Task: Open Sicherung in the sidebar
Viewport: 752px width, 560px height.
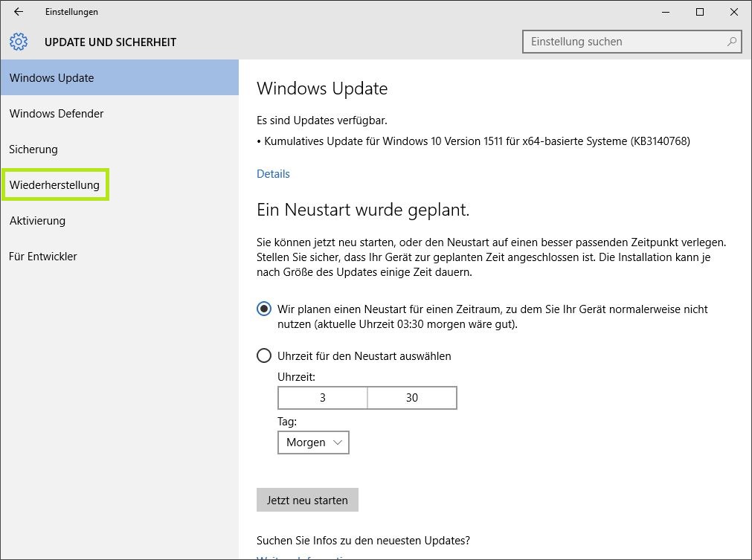Action: (120, 149)
